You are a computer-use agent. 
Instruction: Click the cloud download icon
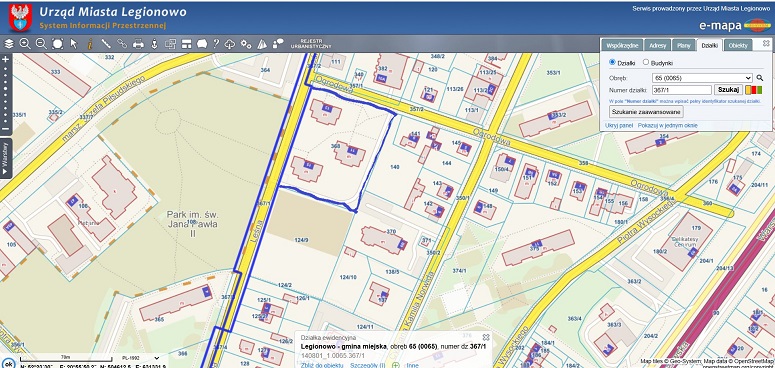(x=230, y=43)
